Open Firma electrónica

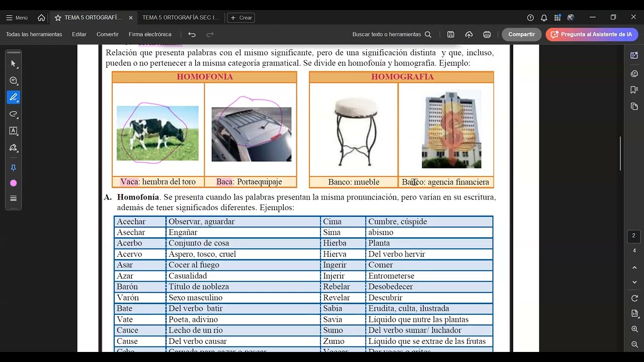(150, 34)
